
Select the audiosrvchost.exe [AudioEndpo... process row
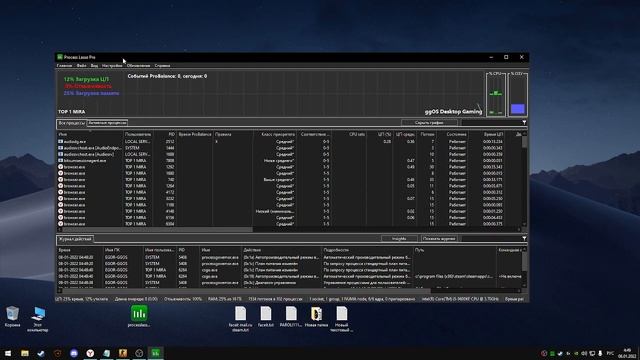(x=289, y=148)
